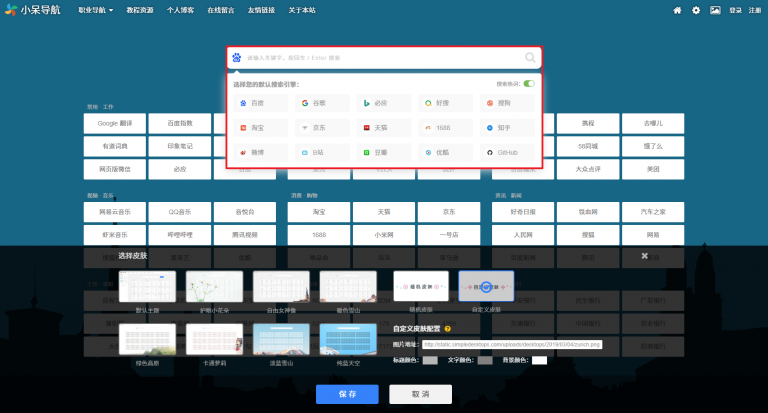This screenshot has height=413, width=768.
Task: Choose GitHub as default search engine
Action: pyautogui.click(x=507, y=152)
